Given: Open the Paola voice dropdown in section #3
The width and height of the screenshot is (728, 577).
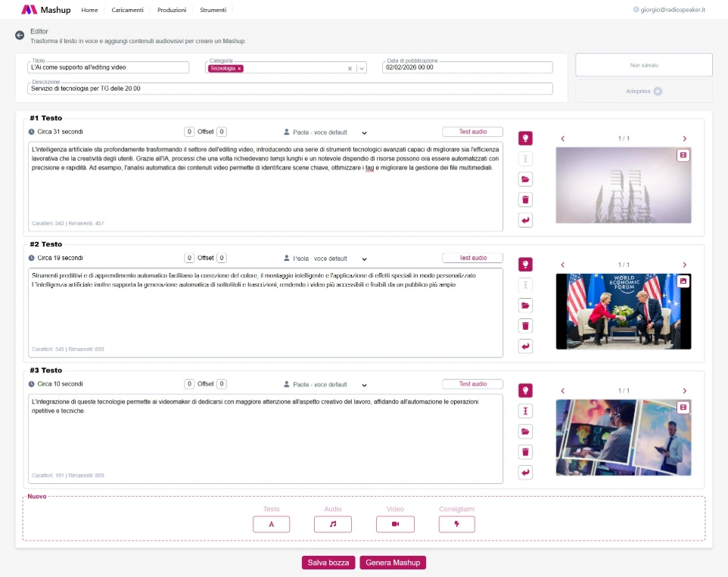Looking at the screenshot, I should pos(364,385).
